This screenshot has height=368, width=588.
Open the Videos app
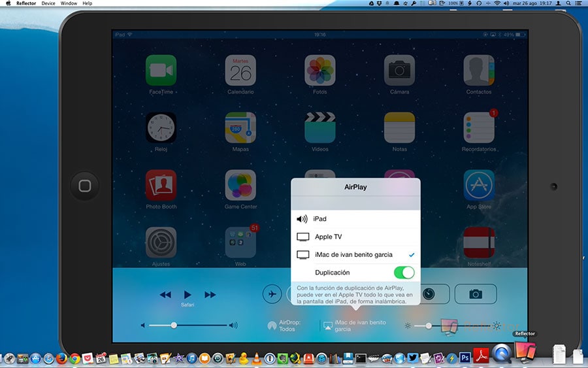(x=320, y=127)
